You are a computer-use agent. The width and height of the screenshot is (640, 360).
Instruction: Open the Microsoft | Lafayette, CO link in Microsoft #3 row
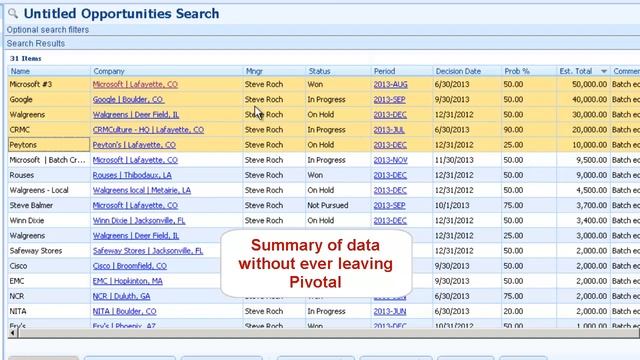135,84
